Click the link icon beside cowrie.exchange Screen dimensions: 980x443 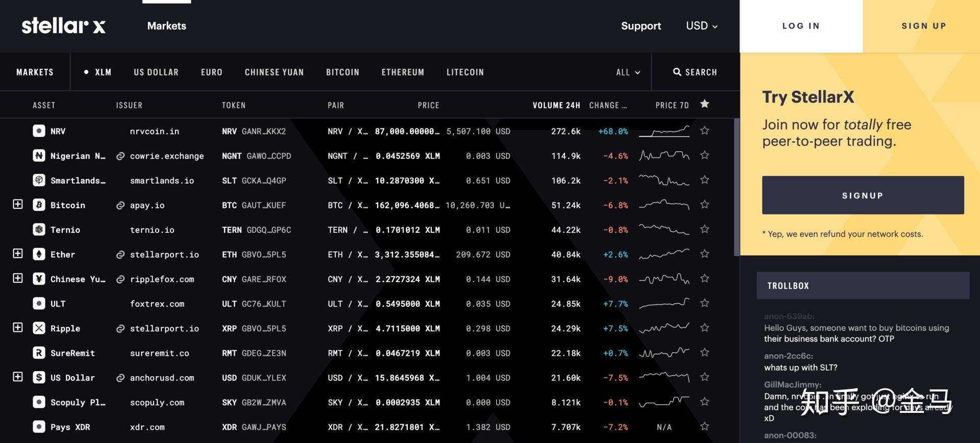120,156
